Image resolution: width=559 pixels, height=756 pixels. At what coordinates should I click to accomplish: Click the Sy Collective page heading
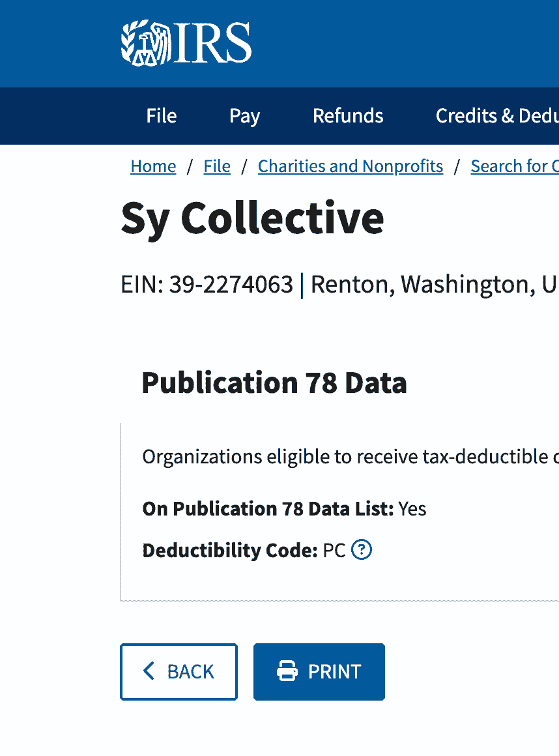click(x=252, y=218)
